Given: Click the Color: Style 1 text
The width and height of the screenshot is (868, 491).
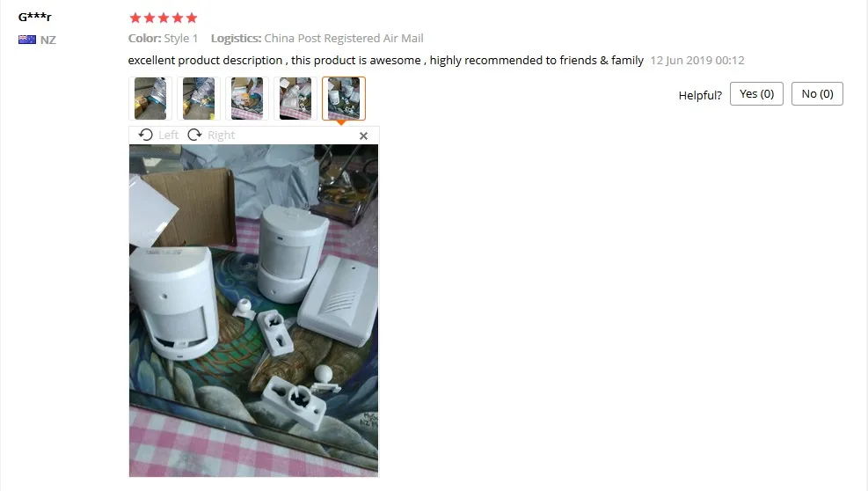Looking at the screenshot, I should point(163,38).
